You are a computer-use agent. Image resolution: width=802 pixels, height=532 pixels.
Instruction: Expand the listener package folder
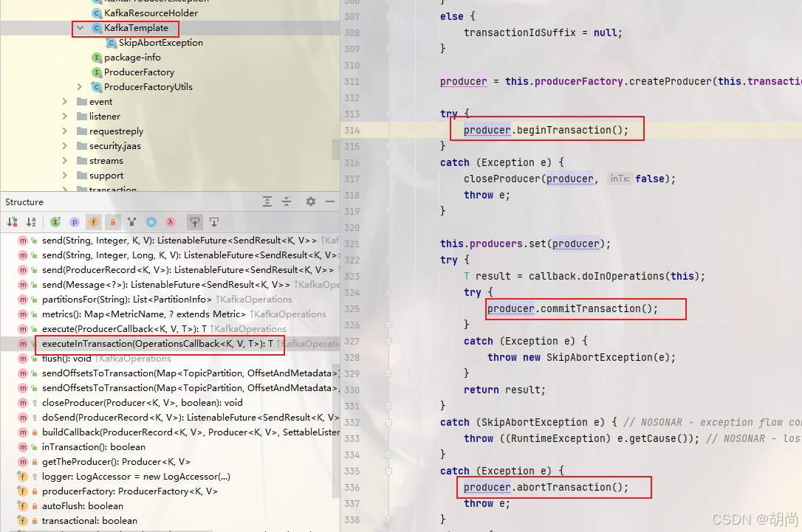click(x=64, y=117)
